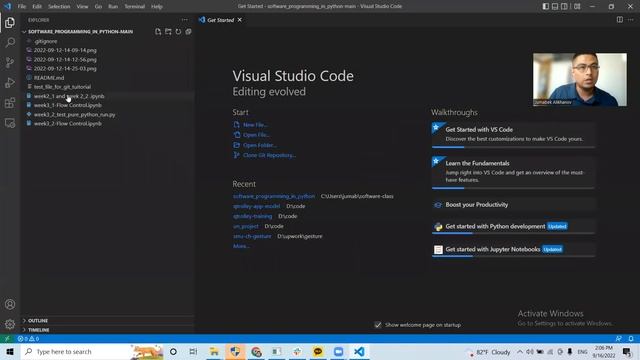Open Get started with Jupyter Notebooks walkthrough
This screenshot has width=640, height=360.
pyautogui.click(x=513, y=249)
